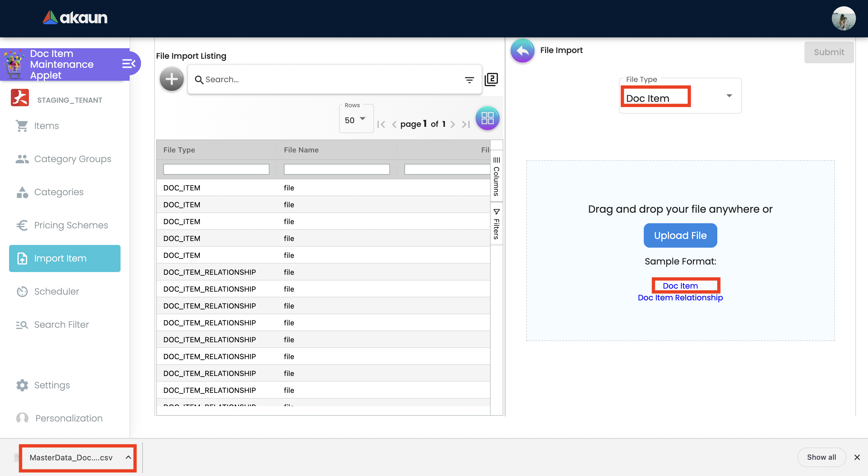Open Doc Item Relationship sample link

tap(680, 298)
